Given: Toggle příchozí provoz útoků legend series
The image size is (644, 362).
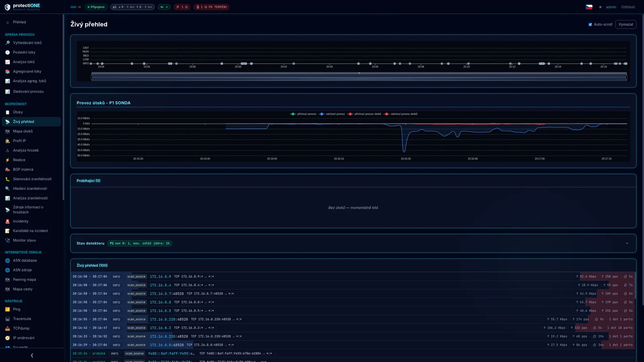Looking at the screenshot, I should pos(364,114).
